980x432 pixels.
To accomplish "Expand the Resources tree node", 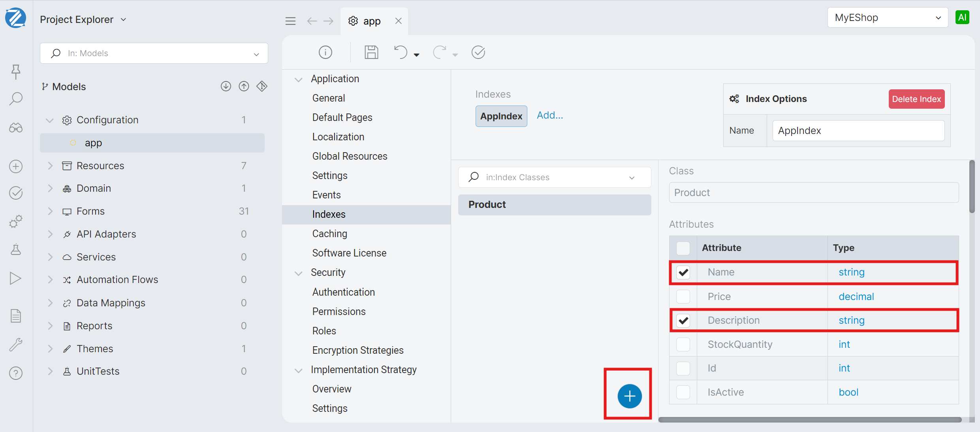I will (50, 166).
